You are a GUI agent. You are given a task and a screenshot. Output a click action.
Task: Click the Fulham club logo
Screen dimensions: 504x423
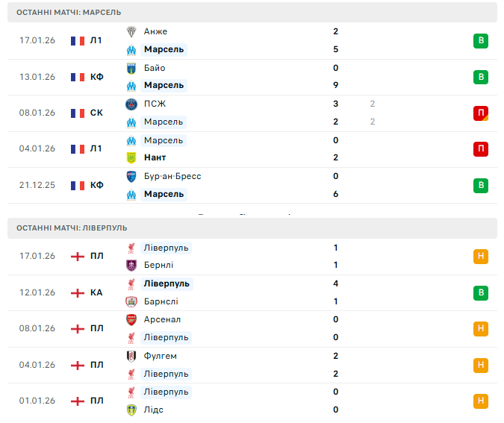click(x=132, y=356)
